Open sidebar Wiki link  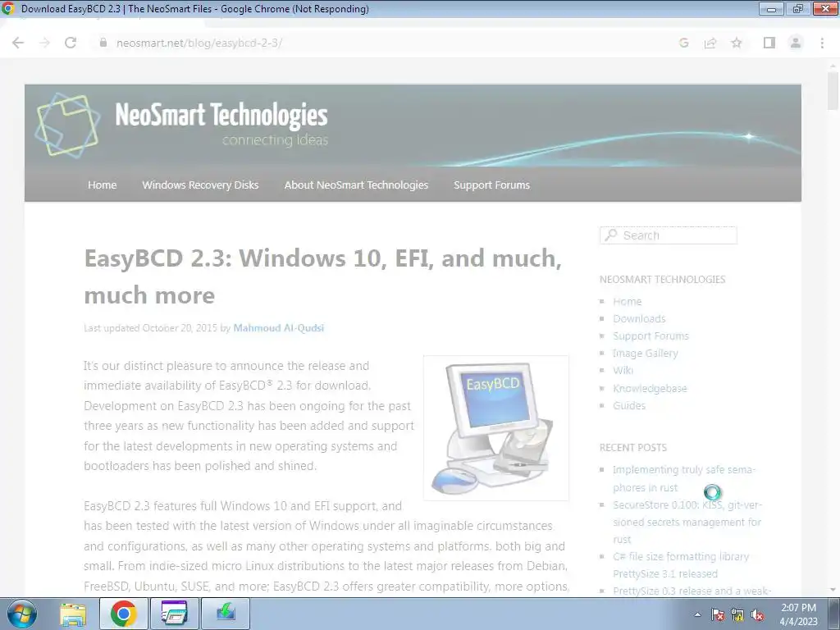point(623,370)
